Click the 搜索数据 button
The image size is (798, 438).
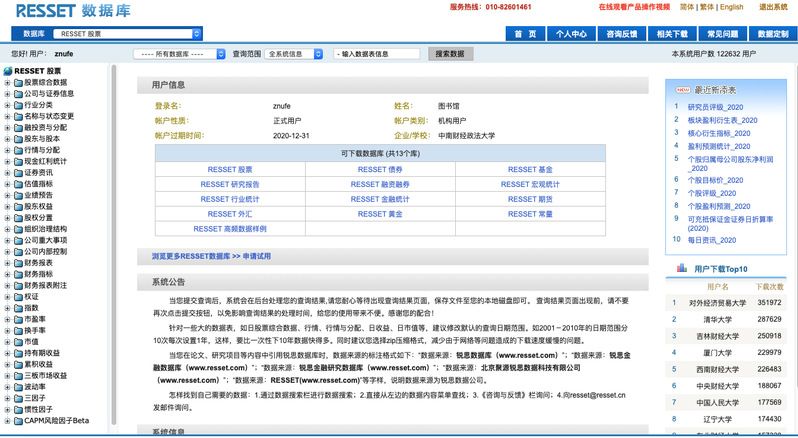[x=450, y=54]
